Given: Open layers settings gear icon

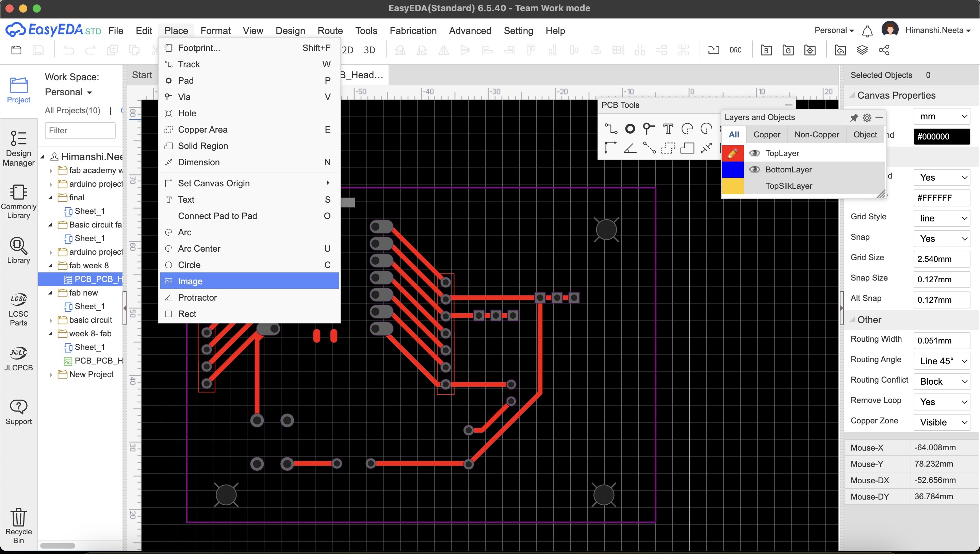Looking at the screenshot, I should click(x=867, y=118).
